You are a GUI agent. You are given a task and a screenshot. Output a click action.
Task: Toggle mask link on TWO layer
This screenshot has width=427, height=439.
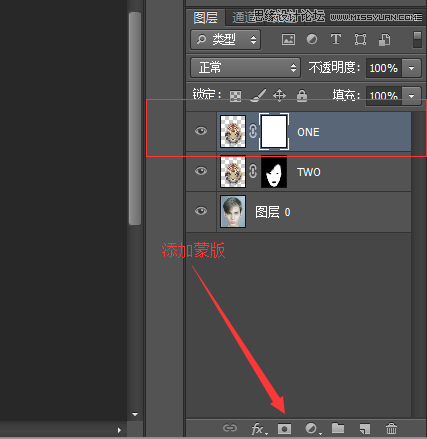pos(253,171)
